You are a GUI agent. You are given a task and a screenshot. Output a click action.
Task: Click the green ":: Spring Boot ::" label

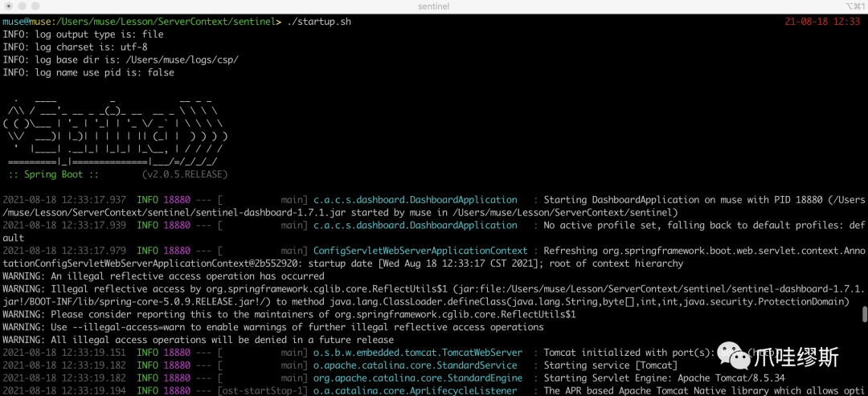tap(54, 174)
